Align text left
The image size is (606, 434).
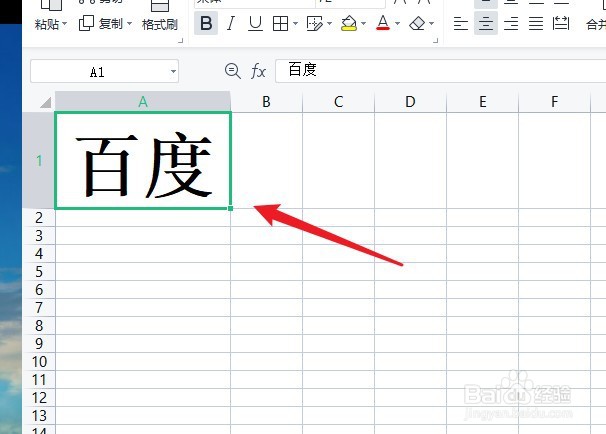461,24
